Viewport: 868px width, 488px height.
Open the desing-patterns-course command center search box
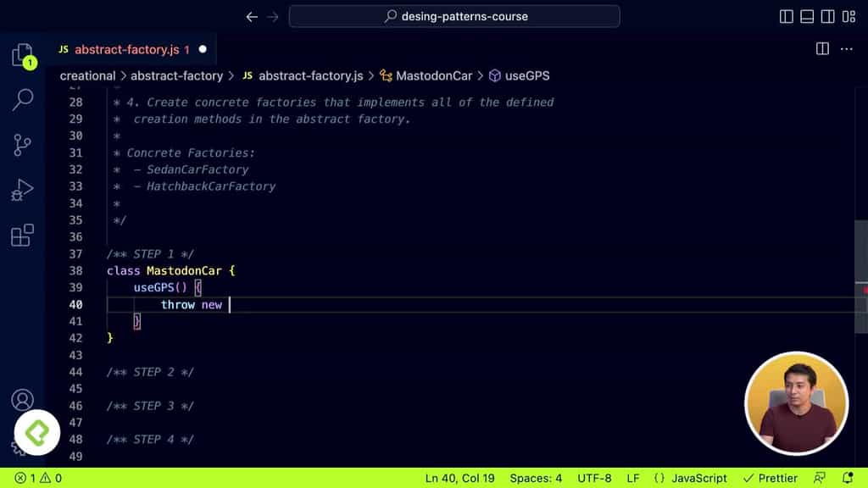tap(454, 15)
